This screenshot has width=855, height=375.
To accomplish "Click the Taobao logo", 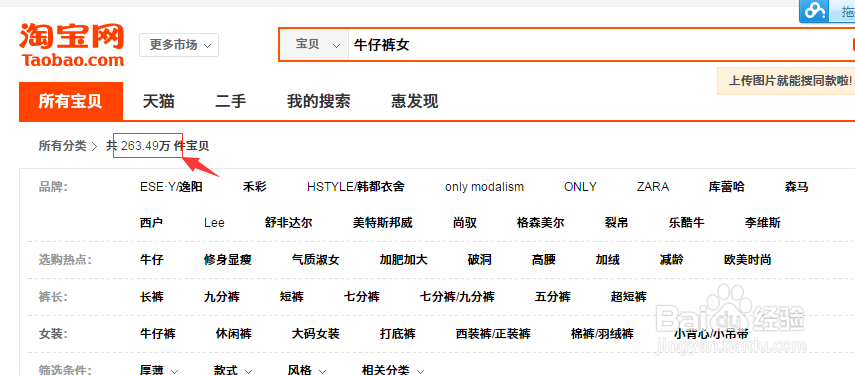I will pyautogui.click(x=71, y=45).
